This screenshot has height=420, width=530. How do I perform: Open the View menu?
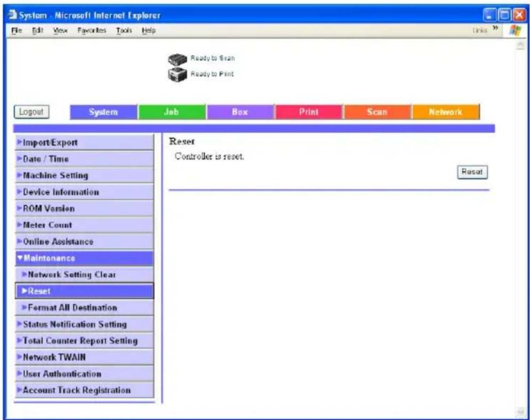click(60, 30)
